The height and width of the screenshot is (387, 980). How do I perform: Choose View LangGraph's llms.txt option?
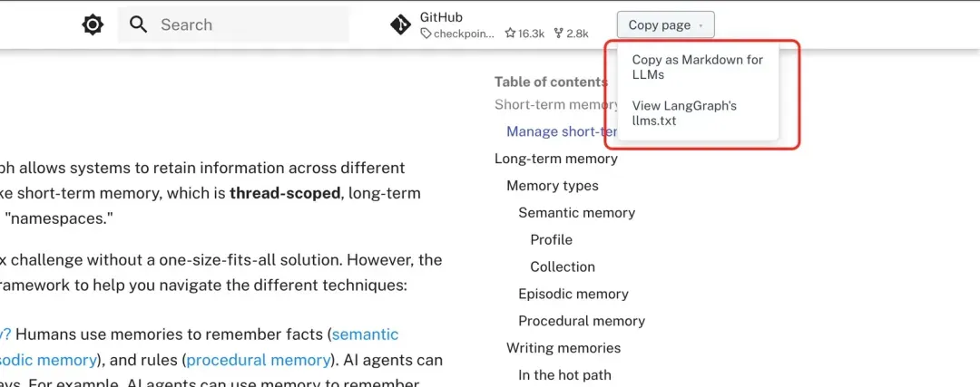(684, 112)
